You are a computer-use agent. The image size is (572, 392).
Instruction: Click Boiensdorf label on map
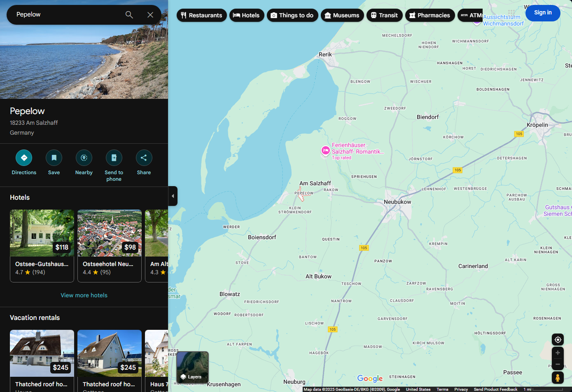click(x=262, y=237)
